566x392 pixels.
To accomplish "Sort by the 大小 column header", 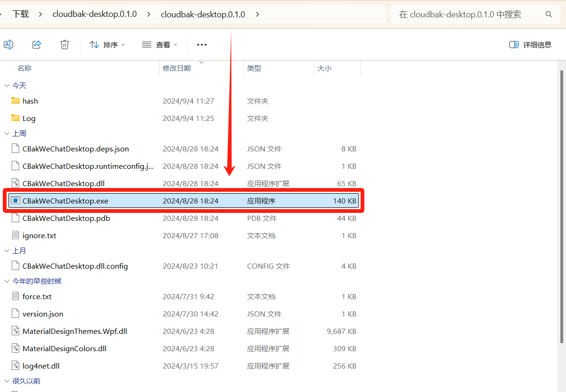I will click(x=324, y=68).
